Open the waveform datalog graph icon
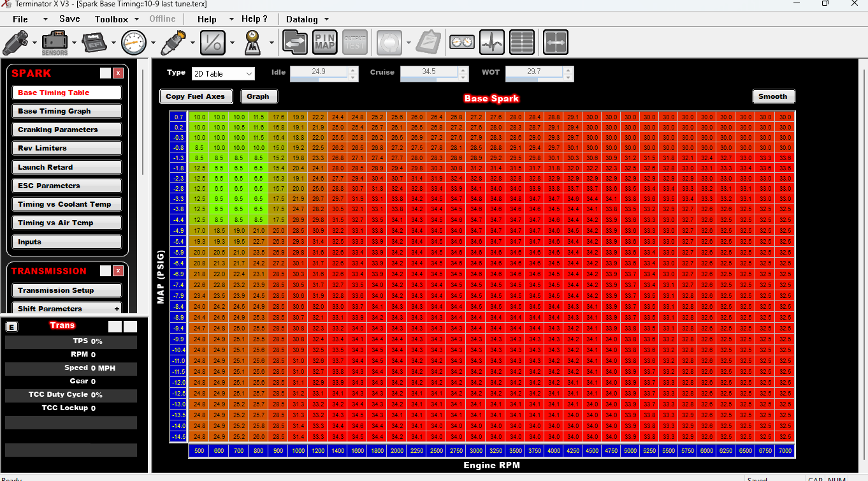868x481 pixels. point(492,43)
